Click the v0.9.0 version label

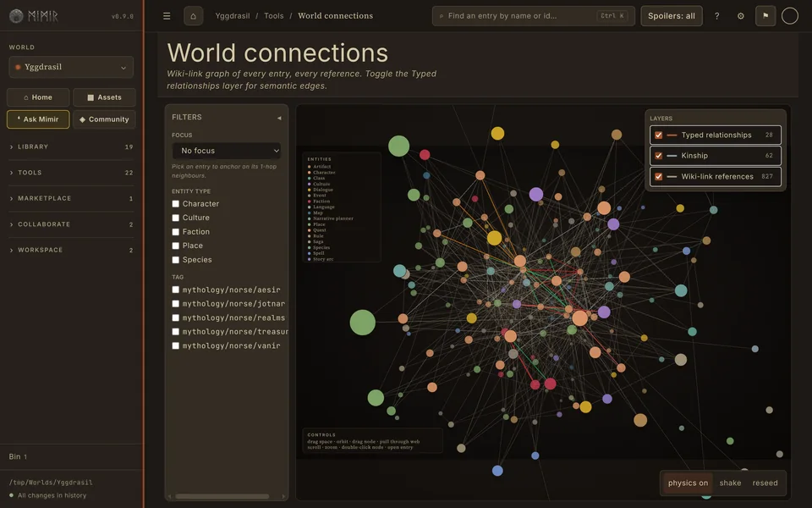[x=123, y=17]
